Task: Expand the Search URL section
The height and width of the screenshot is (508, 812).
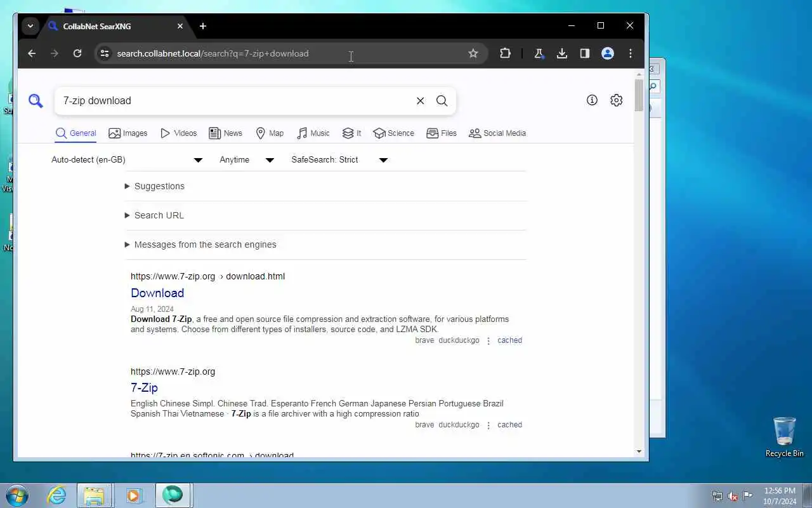Action: 325,215
